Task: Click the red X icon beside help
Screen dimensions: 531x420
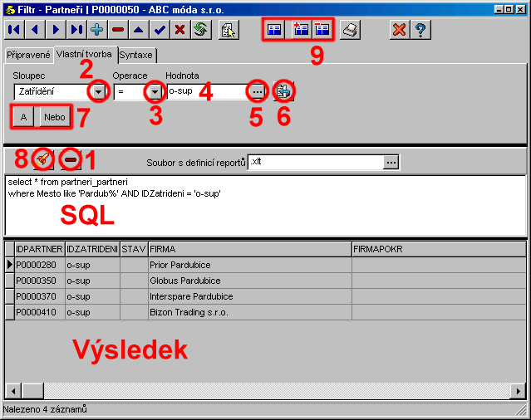Action: (x=400, y=29)
